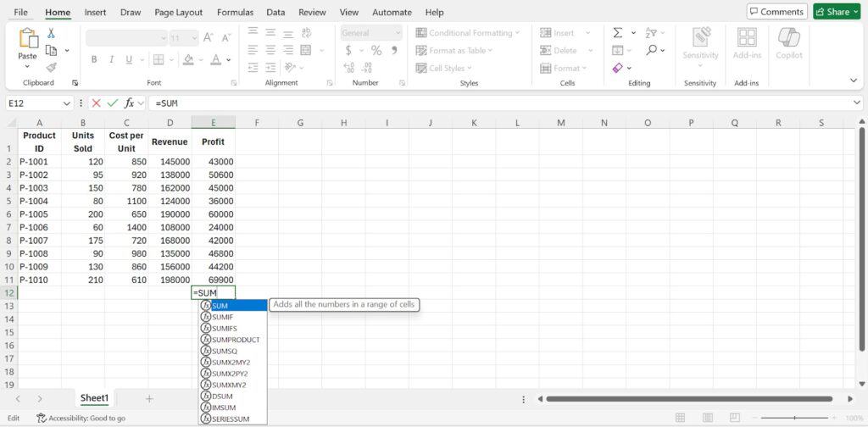Open the File tab
This screenshot has width=868, height=427.
pos(20,12)
